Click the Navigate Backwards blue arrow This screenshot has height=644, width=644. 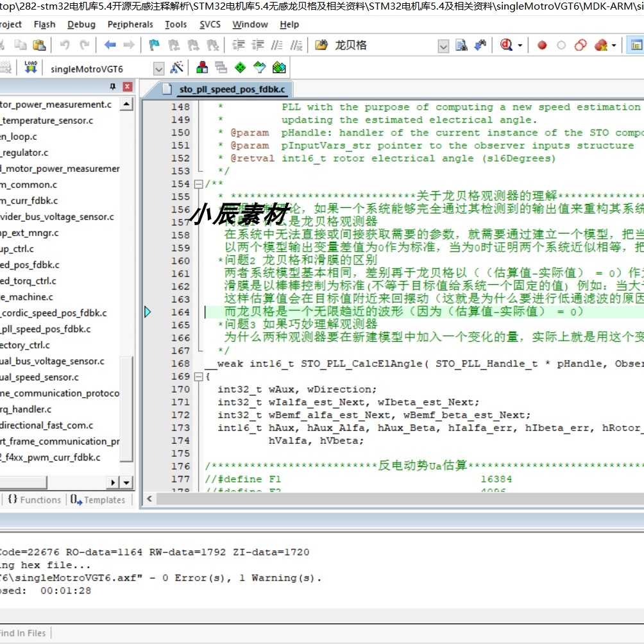[110, 45]
